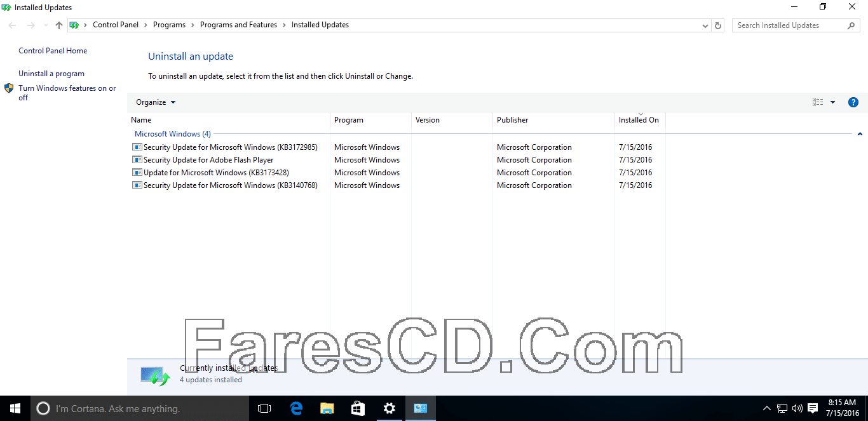Open Control Panel Home link
The image size is (868, 421).
53,51
